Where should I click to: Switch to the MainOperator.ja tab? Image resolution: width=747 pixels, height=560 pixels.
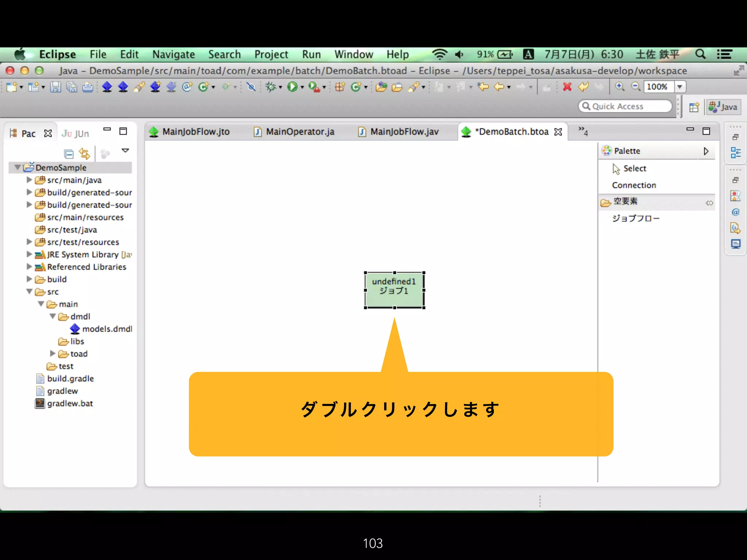point(299,132)
